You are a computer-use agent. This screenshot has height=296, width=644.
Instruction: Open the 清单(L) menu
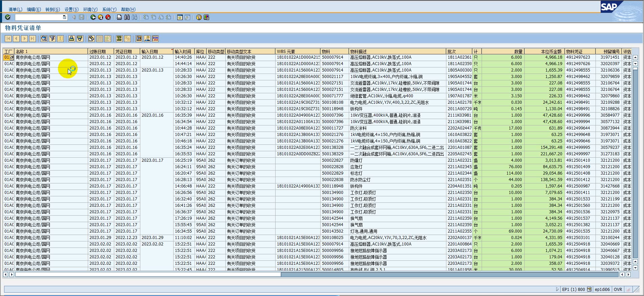tap(15, 9)
